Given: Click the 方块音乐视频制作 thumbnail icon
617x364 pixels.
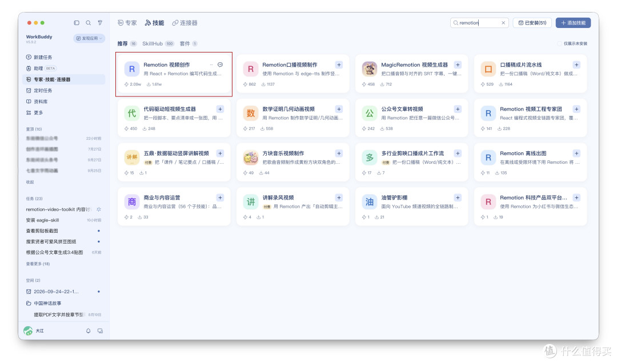Looking at the screenshot, I should click(x=251, y=157).
